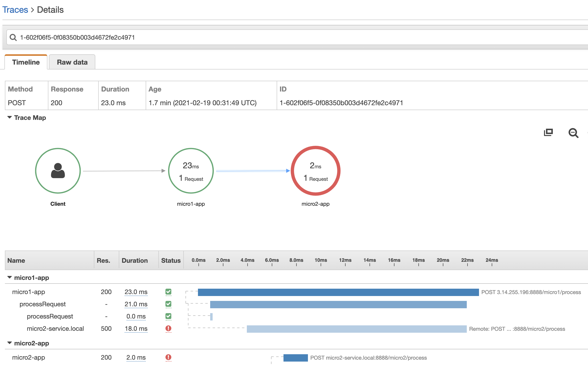Select the Timeline tab
Viewport: 588px width, 365px height.
tap(26, 62)
